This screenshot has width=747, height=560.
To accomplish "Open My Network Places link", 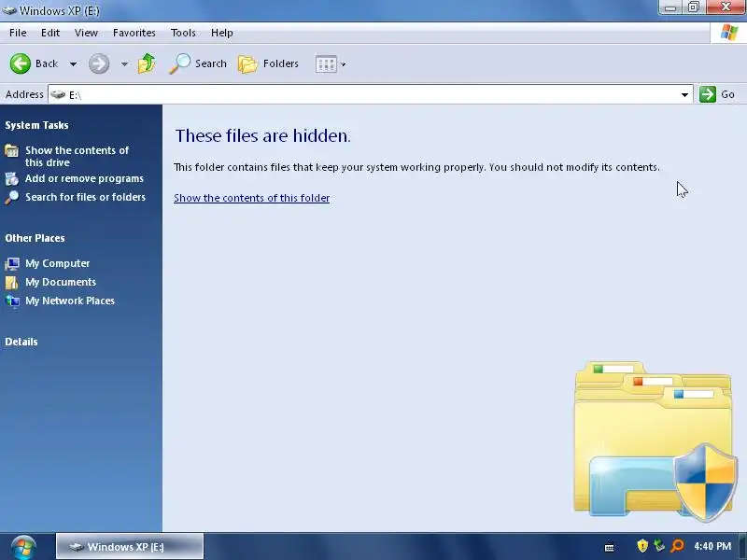I will point(70,301).
